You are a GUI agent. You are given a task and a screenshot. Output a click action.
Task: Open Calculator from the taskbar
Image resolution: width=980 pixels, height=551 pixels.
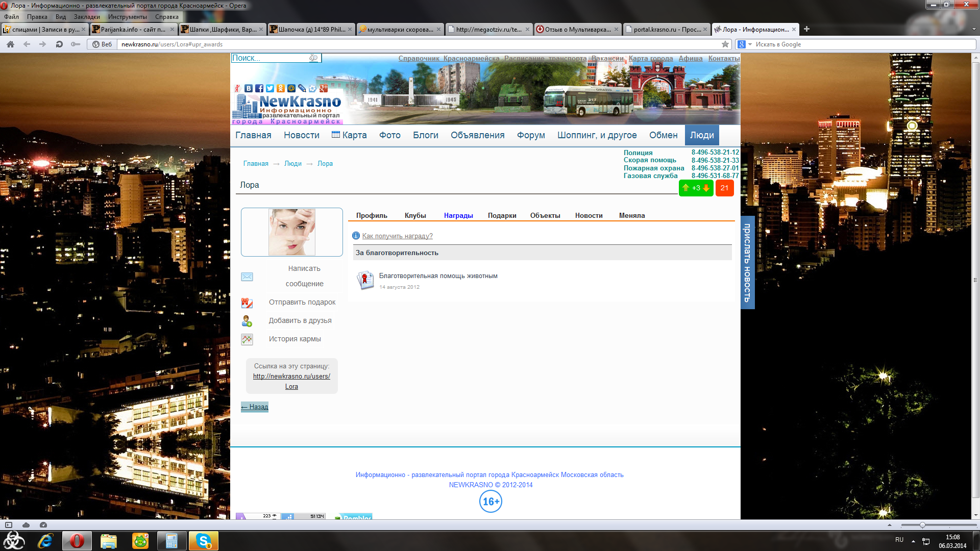point(172,541)
